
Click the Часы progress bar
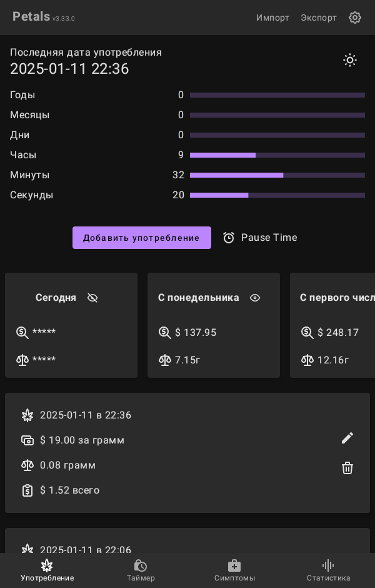click(277, 155)
